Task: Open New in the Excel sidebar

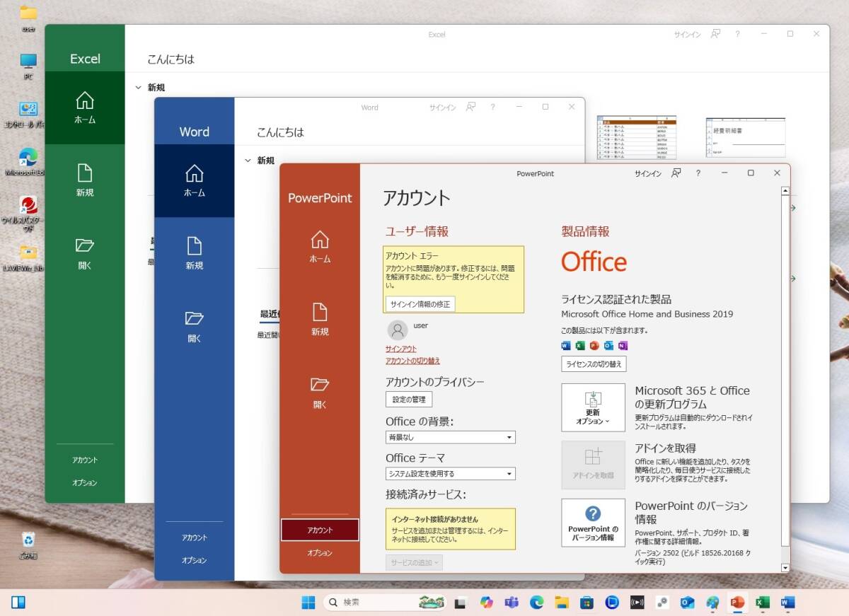Action: tap(85, 180)
